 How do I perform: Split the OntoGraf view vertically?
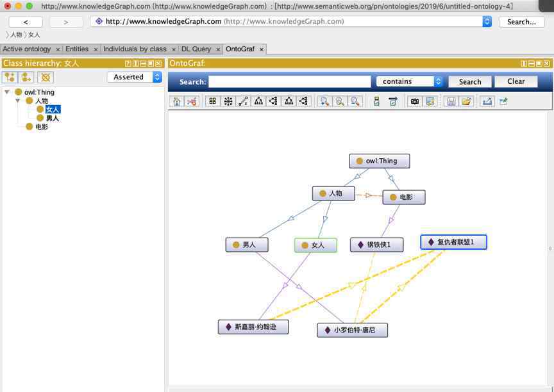tap(524, 63)
